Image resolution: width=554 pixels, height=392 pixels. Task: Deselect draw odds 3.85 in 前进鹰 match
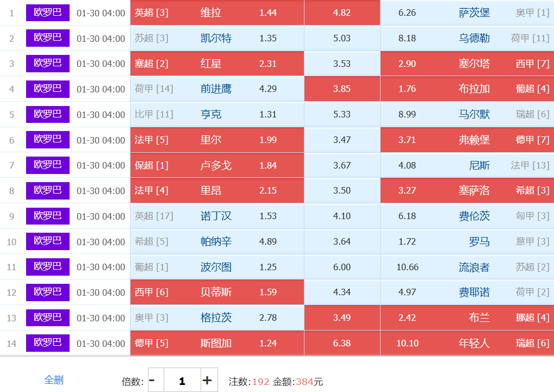[342, 89]
